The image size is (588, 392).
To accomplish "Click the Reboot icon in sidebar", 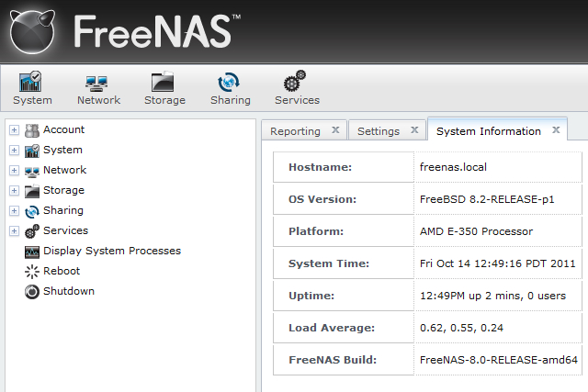I will (32, 271).
